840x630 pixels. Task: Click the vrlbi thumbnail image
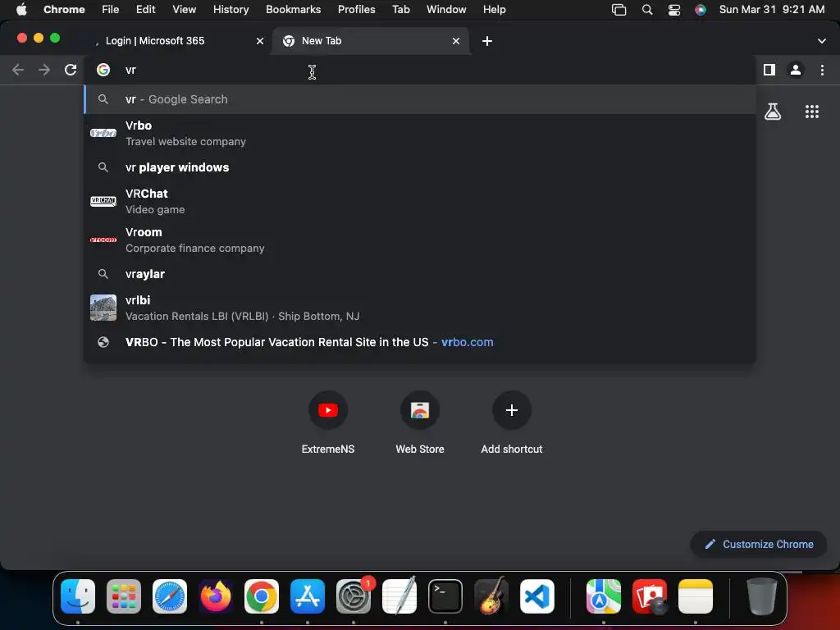point(103,308)
